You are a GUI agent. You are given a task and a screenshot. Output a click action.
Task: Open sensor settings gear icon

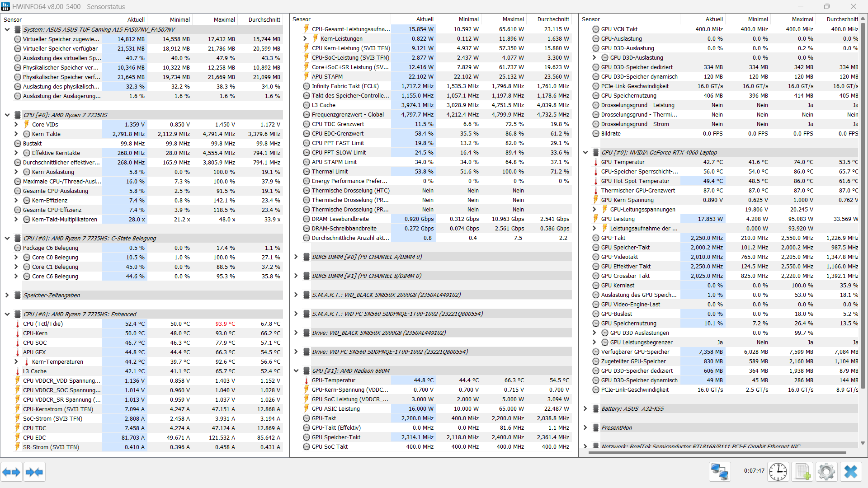826,472
